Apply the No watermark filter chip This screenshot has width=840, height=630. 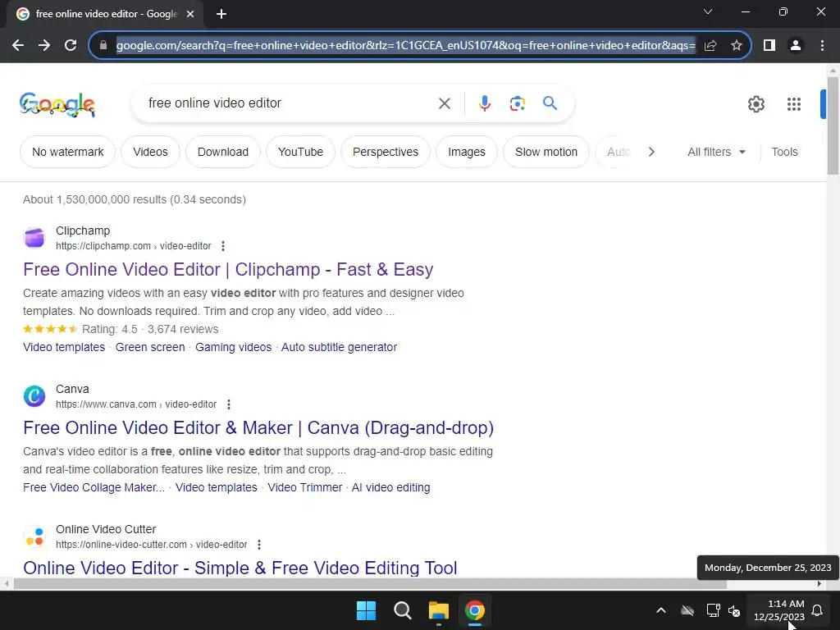[67, 152]
